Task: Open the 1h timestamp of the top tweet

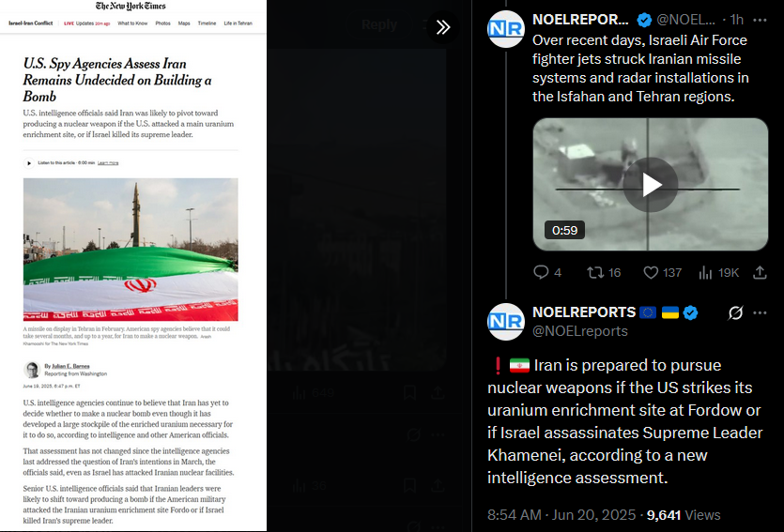Action: 736,20
